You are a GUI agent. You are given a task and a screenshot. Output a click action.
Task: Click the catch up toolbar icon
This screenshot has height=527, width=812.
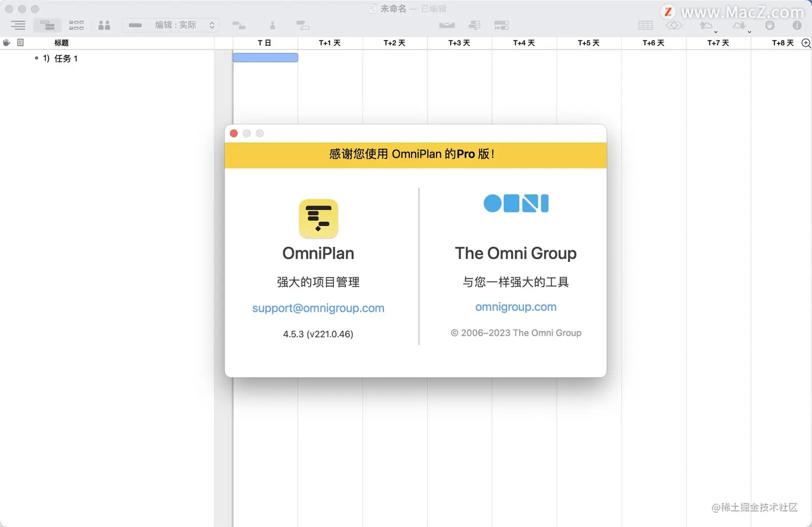click(502, 25)
